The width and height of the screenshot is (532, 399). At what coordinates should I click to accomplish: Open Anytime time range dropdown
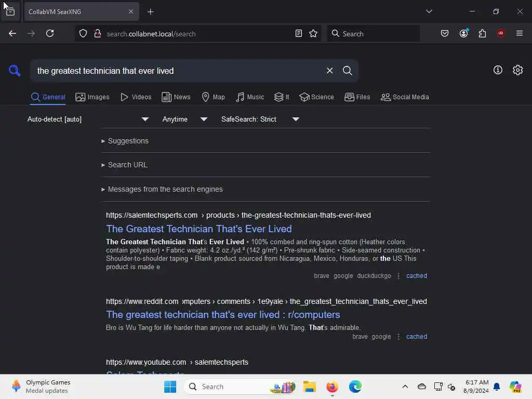[x=184, y=119]
